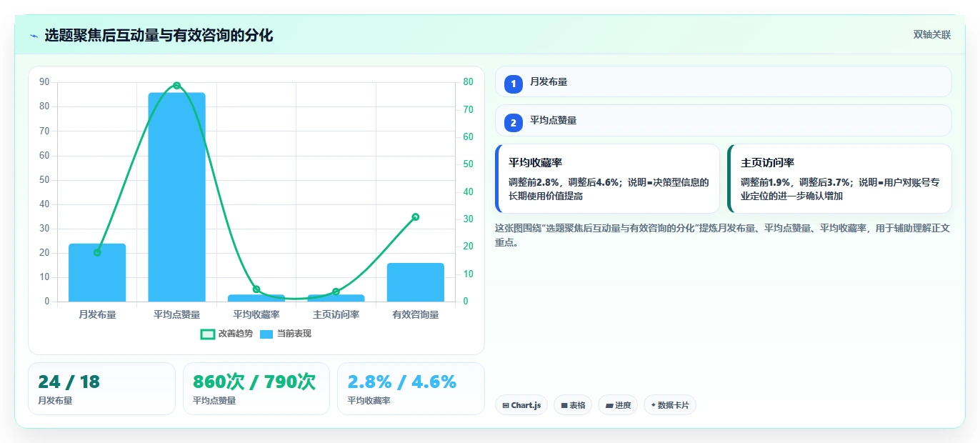980x443 pixels.
Task: Toggle the 当前表现 legend entry
Action: click(285, 334)
